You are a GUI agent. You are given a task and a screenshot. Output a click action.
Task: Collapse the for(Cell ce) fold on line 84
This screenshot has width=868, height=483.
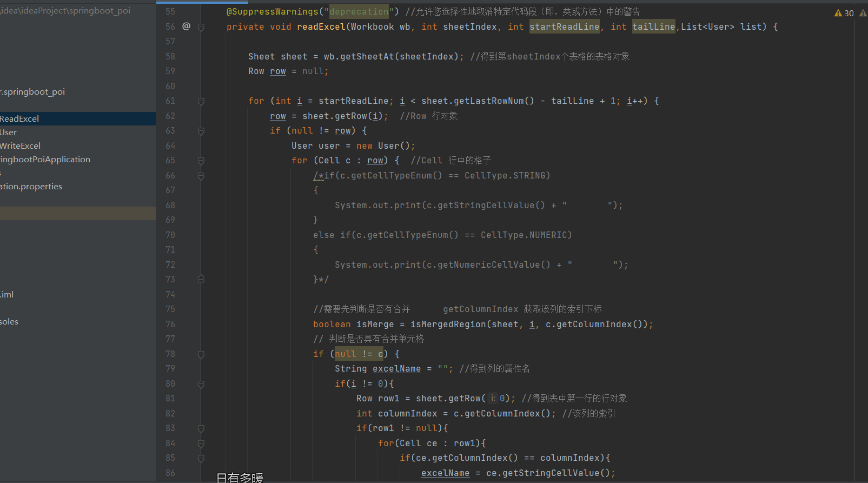tap(201, 444)
